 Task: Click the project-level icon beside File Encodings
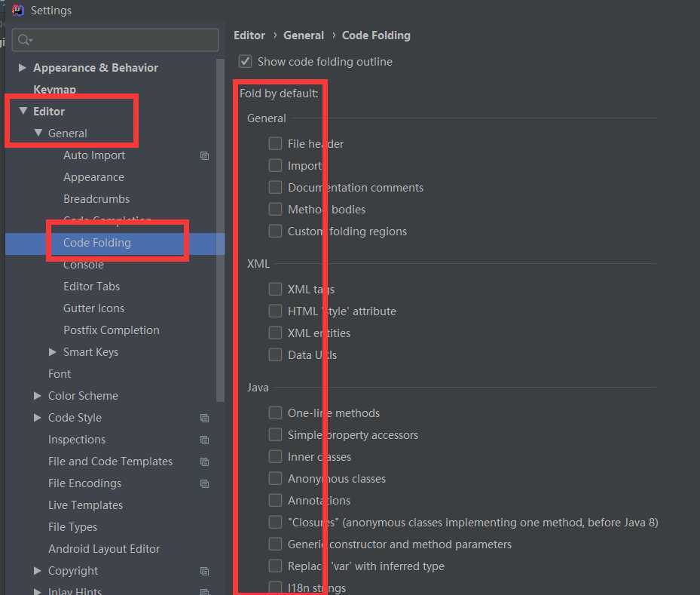(x=204, y=483)
